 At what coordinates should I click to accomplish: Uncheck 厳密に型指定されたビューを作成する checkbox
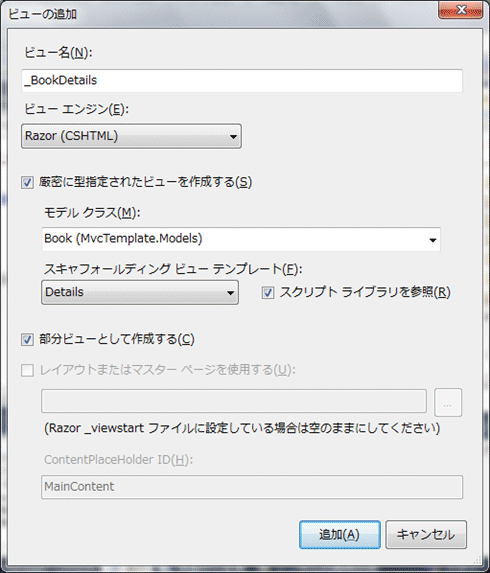click(x=27, y=182)
